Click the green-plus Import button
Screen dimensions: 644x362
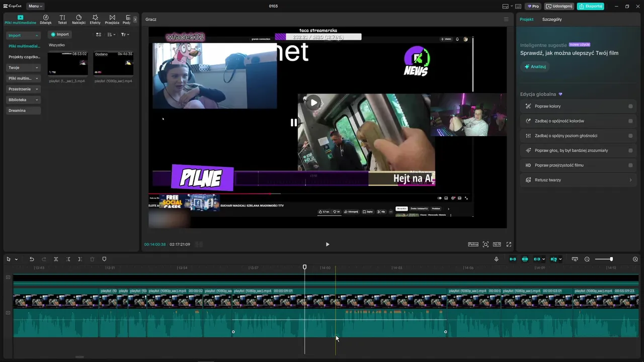(59, 34)
